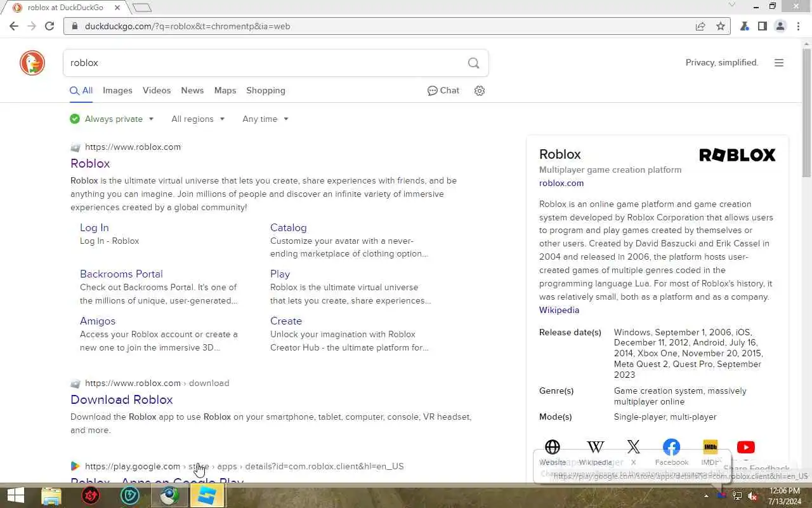Image resolution: width=812 pixels, height=508 pixels.
Task: Switch to the Images tab
Action: 117,91
